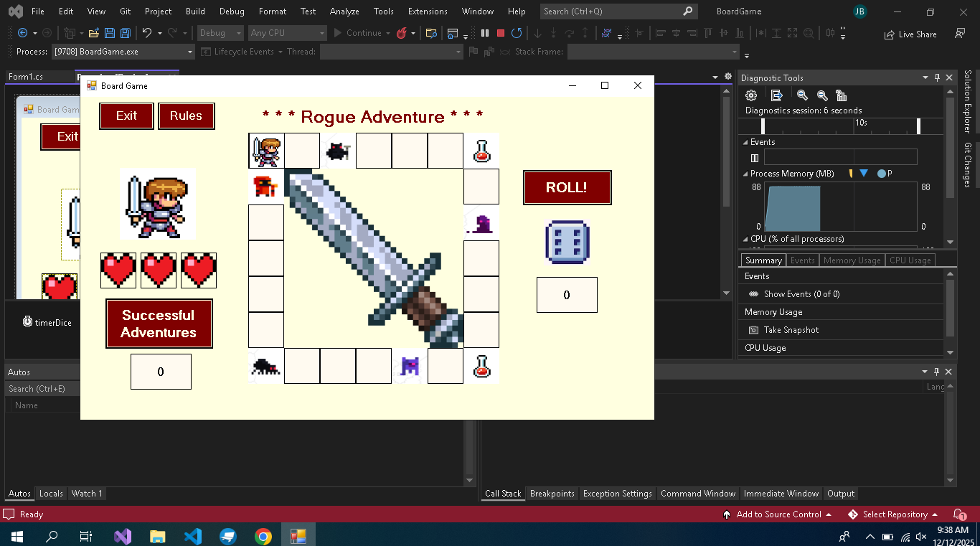This screenshot has width=980, height=546.
Task: Click the Save All toolbar icon
Action: click(125, 33)
